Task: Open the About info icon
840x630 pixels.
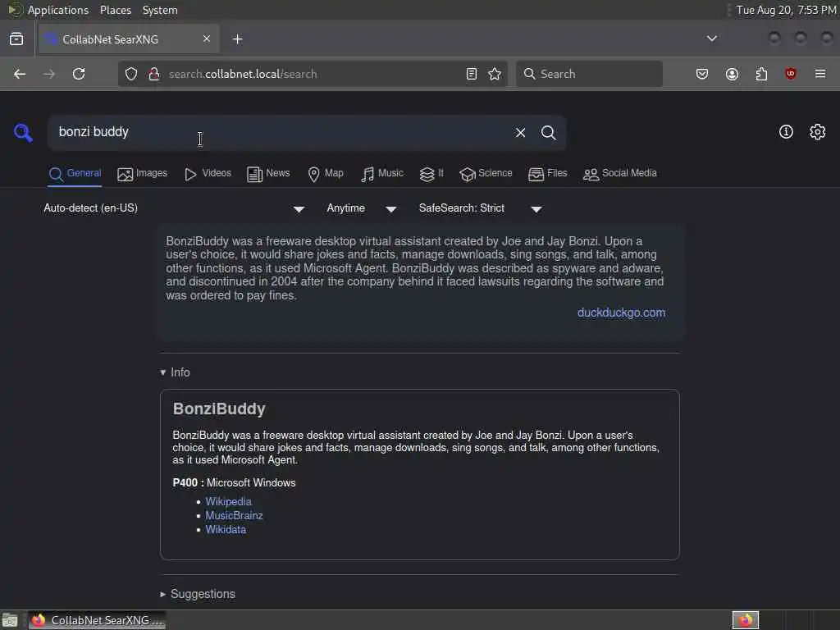Action: tap(786, 132)
